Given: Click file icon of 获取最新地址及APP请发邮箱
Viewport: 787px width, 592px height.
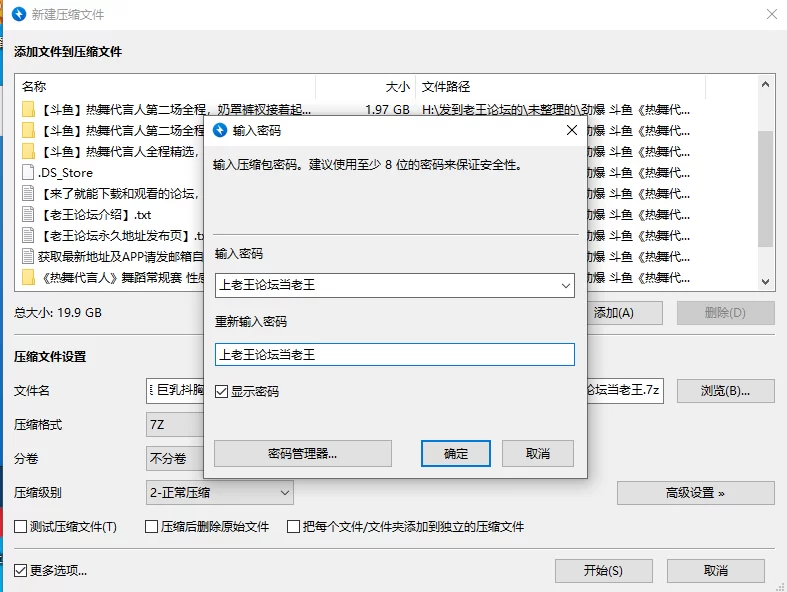Looking at the screenshot, I should tap(28, 256).
